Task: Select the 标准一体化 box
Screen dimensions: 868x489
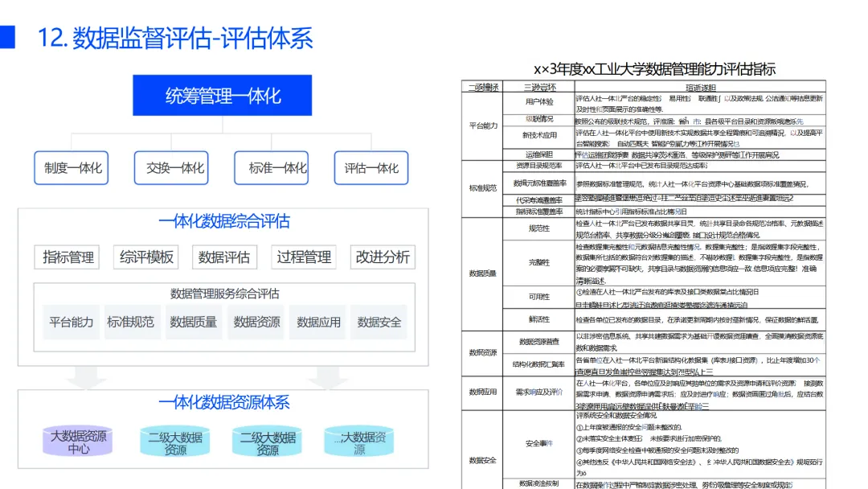Action: coord(272,168)
